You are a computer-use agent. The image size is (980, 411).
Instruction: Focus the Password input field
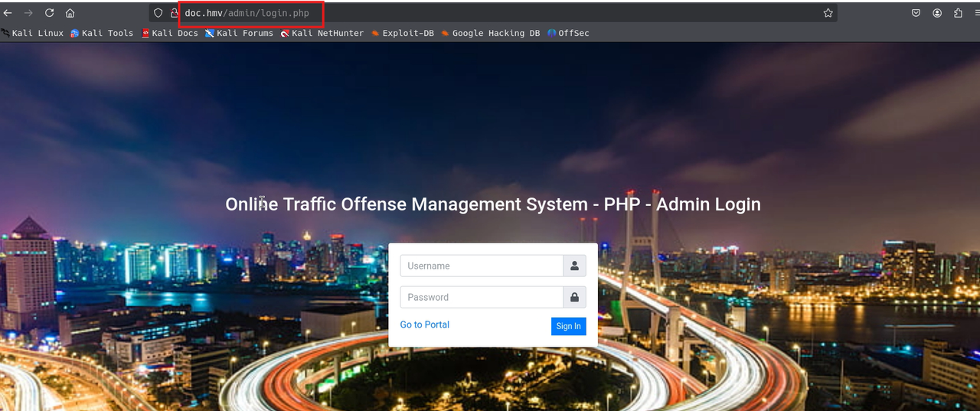pos(482,297)
